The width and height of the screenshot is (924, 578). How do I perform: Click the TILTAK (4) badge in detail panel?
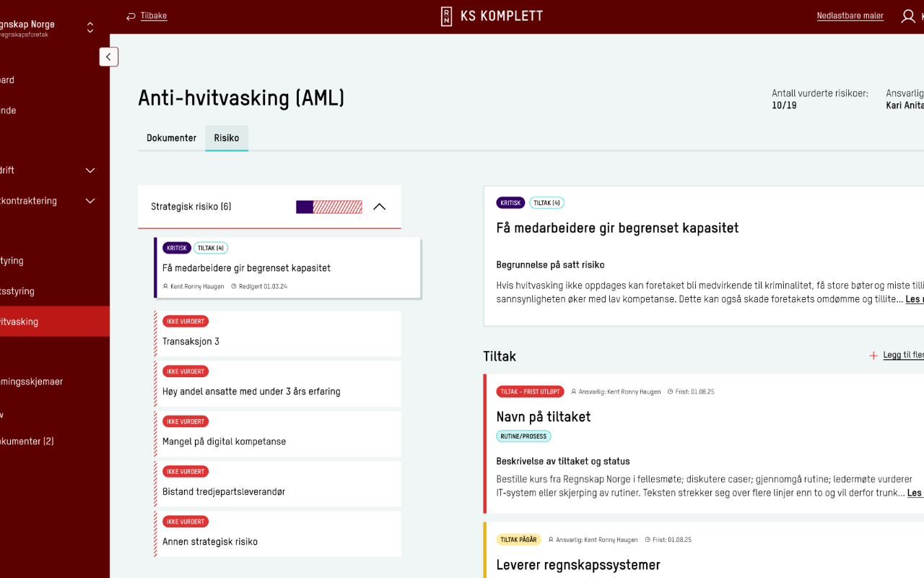click(x=546, y=203)
